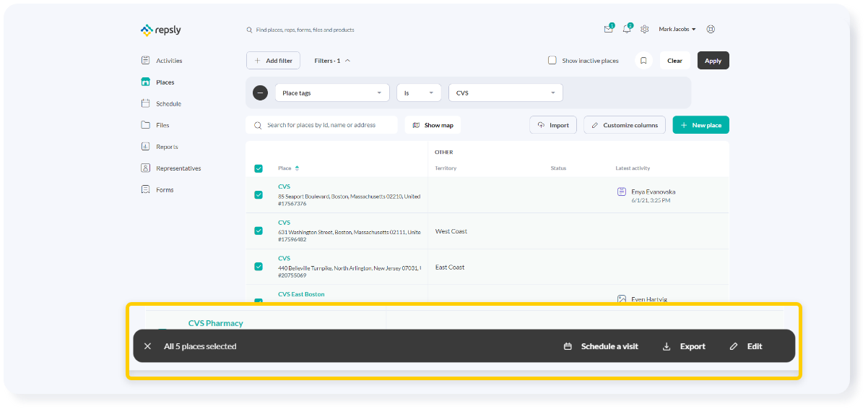The image size is (868, 412).
Task: Open the CVS link at 440 Belleville Turnpike
Action: point(284,258)
